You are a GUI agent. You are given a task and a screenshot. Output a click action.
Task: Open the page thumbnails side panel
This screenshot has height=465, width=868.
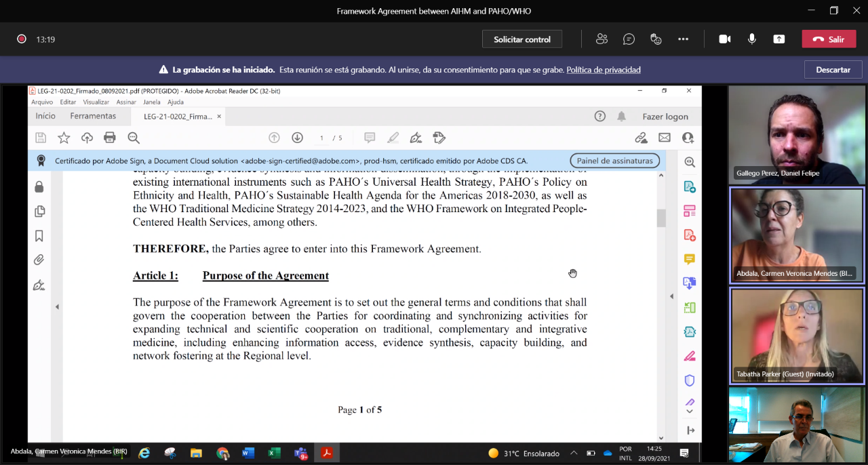click(x=39, y=211)
